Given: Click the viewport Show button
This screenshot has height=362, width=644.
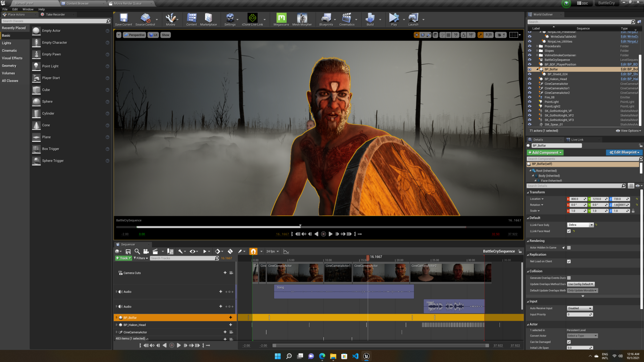Looking at the screenshot, I should point(165,35).
